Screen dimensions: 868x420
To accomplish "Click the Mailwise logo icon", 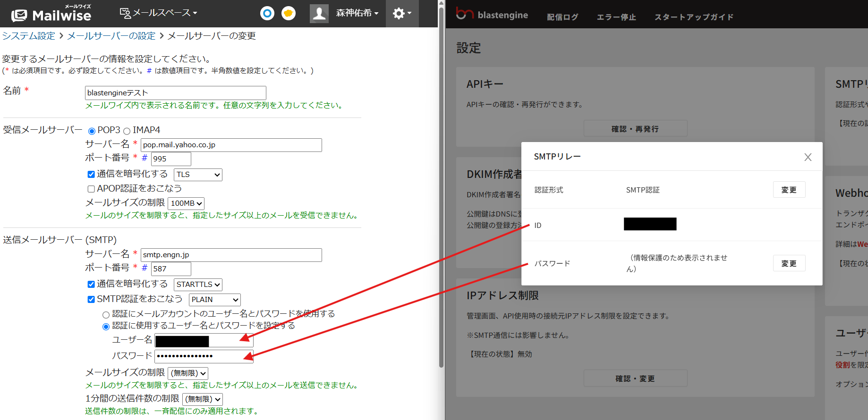I will tap(19, 16).
